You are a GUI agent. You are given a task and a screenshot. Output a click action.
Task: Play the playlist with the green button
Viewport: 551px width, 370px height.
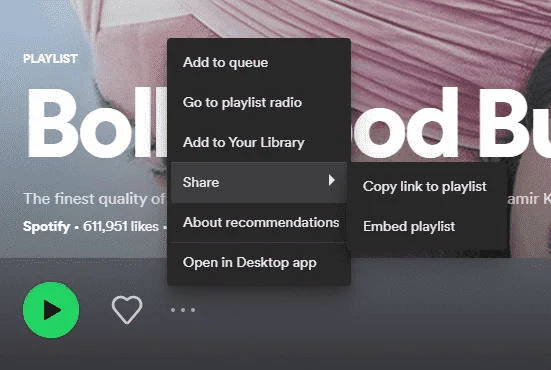point(51,310)
